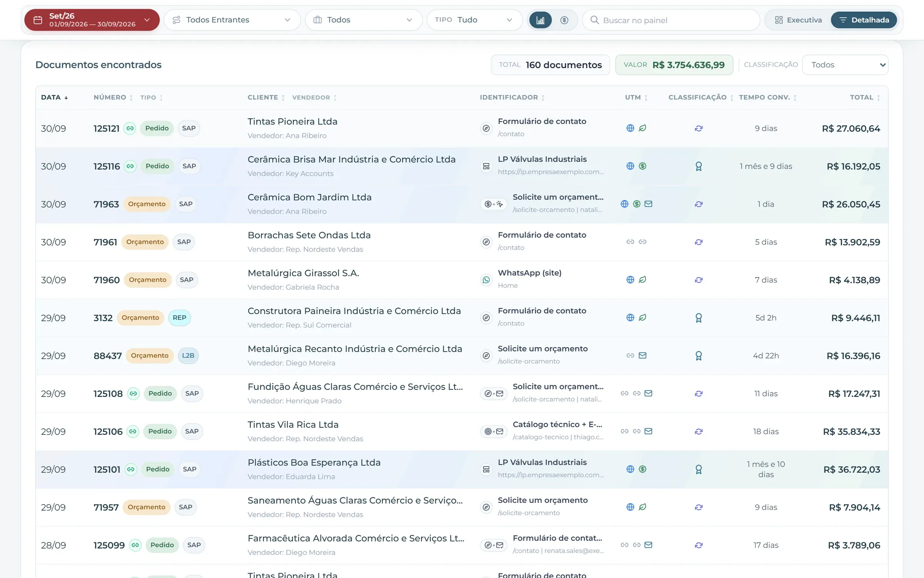
Task: Click link icon beside order 125101
Action: [x=131, y=469]
